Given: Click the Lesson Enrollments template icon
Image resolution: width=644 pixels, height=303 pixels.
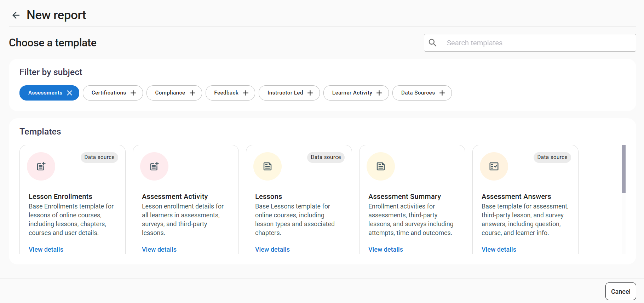Looking at the screenshot, I should tap(41, 166).
